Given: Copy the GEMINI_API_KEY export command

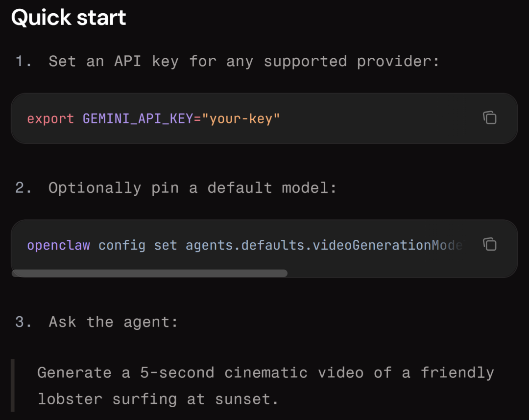Looking at the screenshot, I should coord(489,118).
